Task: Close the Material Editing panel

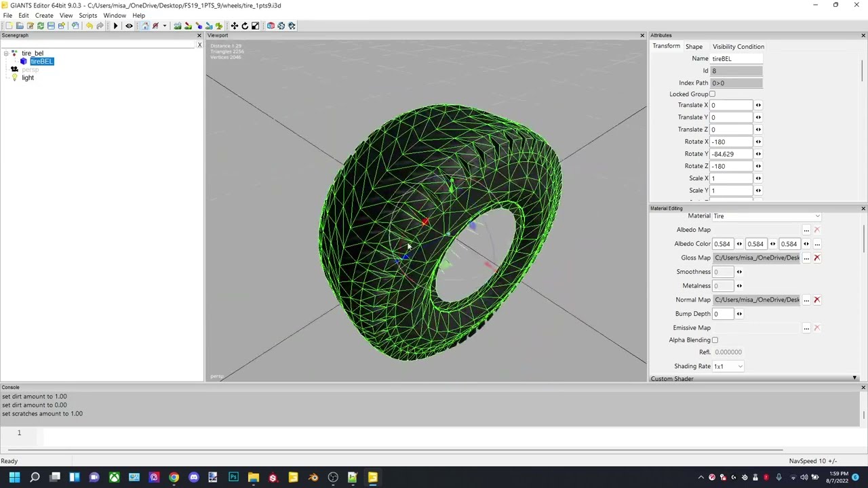Action: (x=863, y=208)
